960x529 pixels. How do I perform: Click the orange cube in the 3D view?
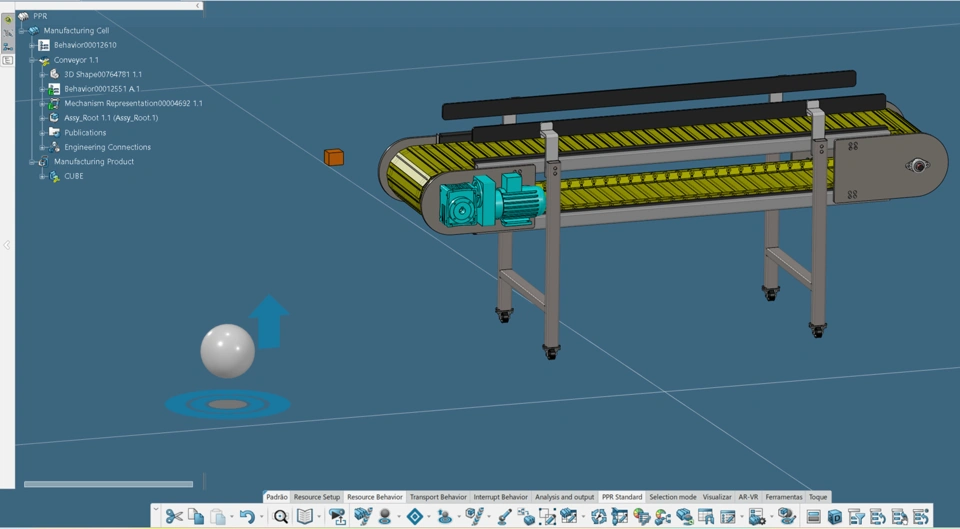(x=334, y=157)
